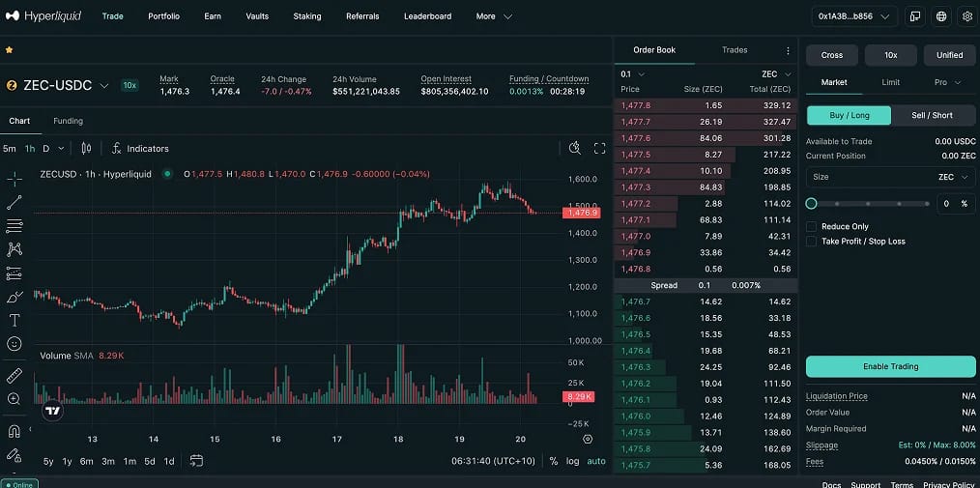This screenshot has width=980, height=488.
Task: Select the ruler measure tool
Action: pos(14,375)
